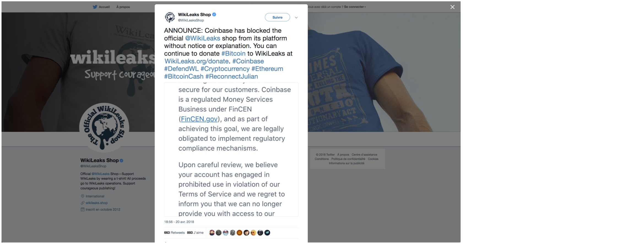The height and width of the screenshot is (243, 644).
Task: Open the Se connecter dropdown
Action: tap(355, 7)
